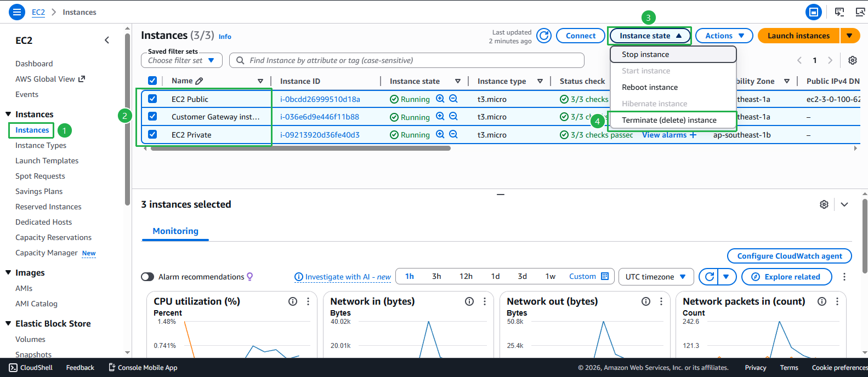Open Network in chart options menu
The image size is (868, 377).
pos(485,301)
